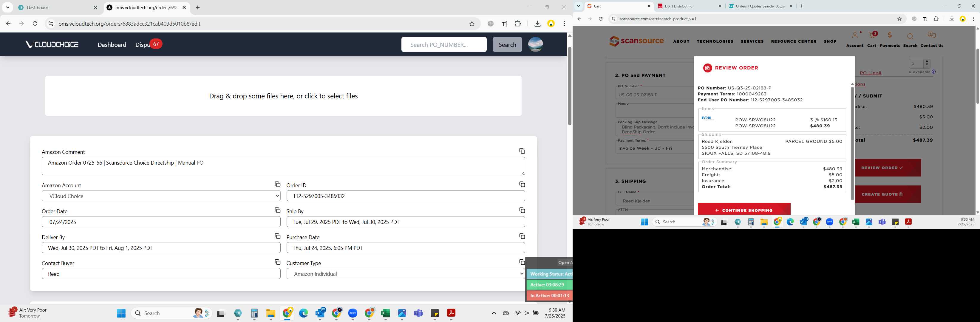Click the Review Order dialog scrollbar
Screen dimensions: 980x322
pos(852,143)
